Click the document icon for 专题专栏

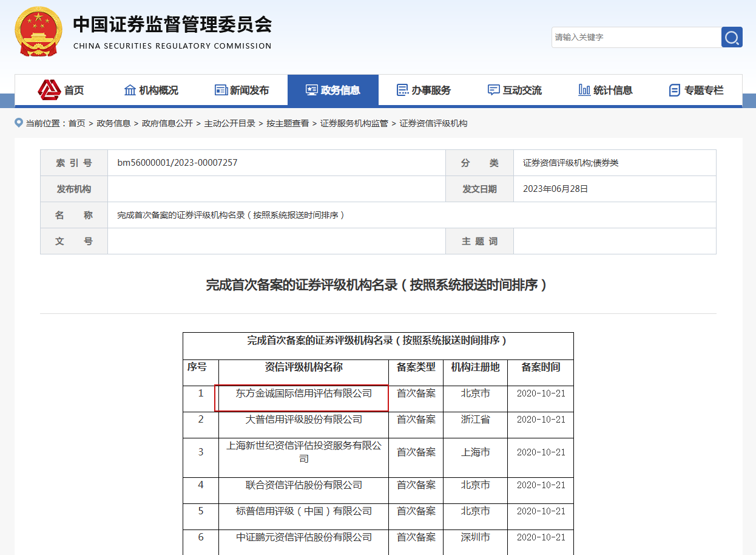point(674,90)
